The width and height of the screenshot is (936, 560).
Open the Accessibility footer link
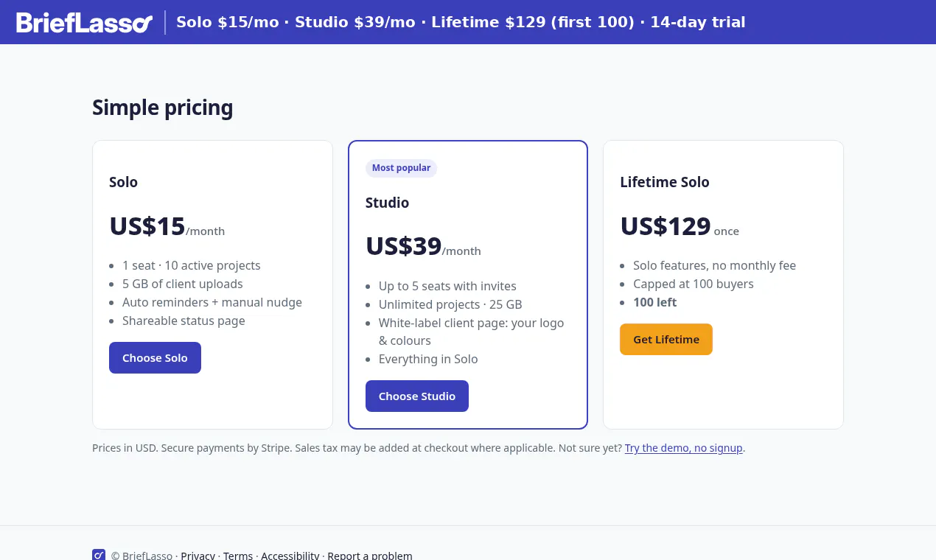(x=290, y=556)
